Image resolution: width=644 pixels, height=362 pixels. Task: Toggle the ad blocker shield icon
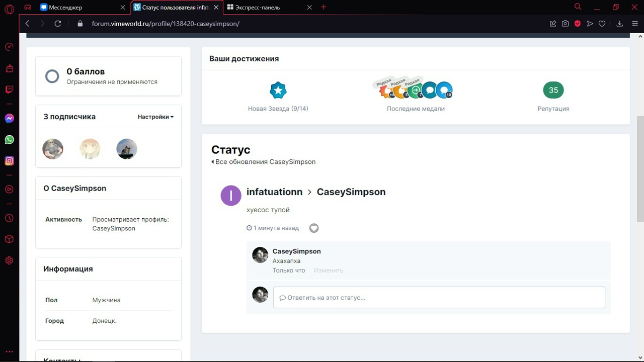[578, 24]
